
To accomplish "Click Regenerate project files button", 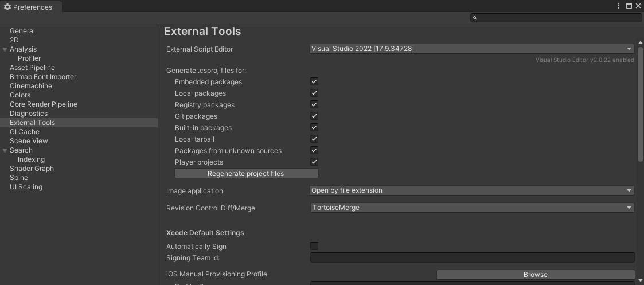I will point(246,174).
